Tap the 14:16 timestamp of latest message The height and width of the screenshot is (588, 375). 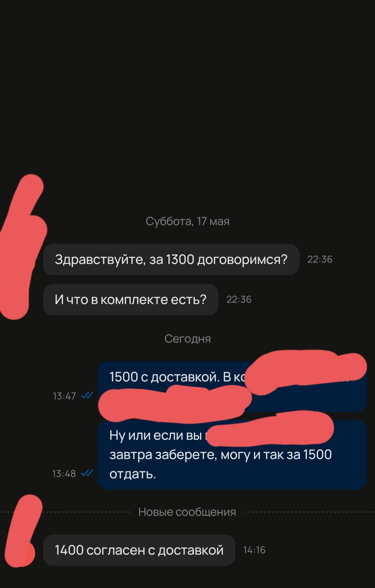254,550
